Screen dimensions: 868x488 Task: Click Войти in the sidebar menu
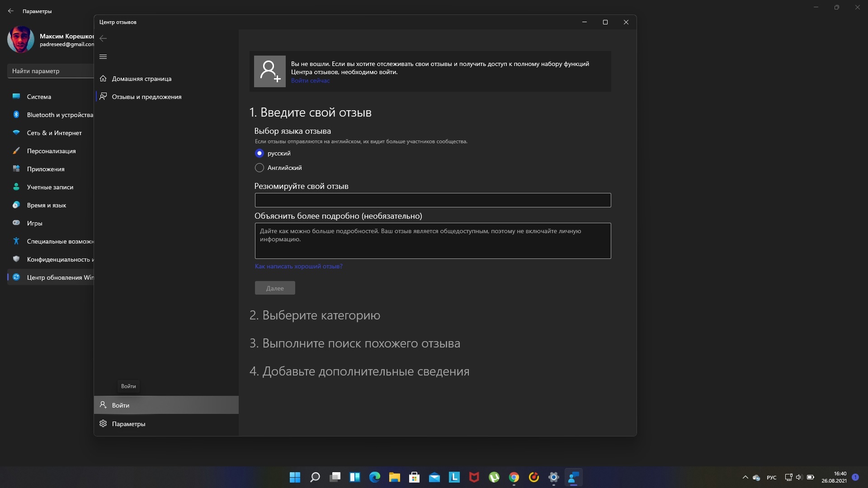pyautogui.click(x=166, y=405)
